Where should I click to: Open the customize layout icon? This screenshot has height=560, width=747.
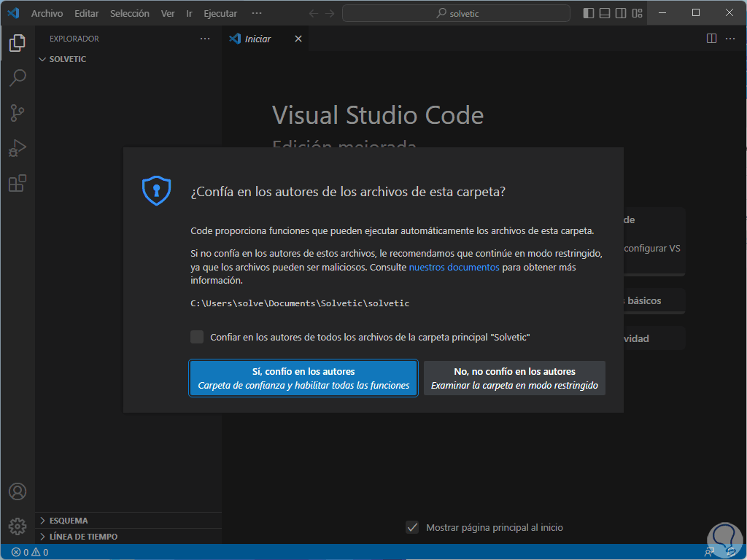coord(637,13)
